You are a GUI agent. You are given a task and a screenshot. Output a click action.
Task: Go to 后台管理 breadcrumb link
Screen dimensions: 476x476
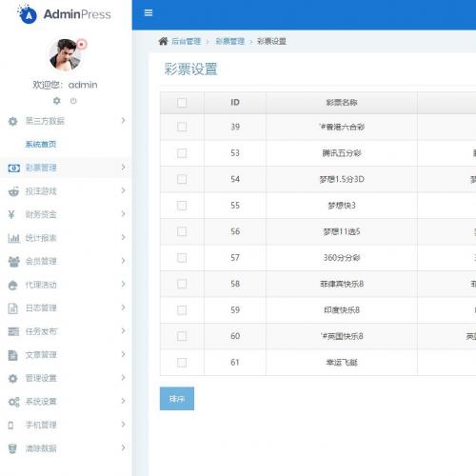[187, 41]
